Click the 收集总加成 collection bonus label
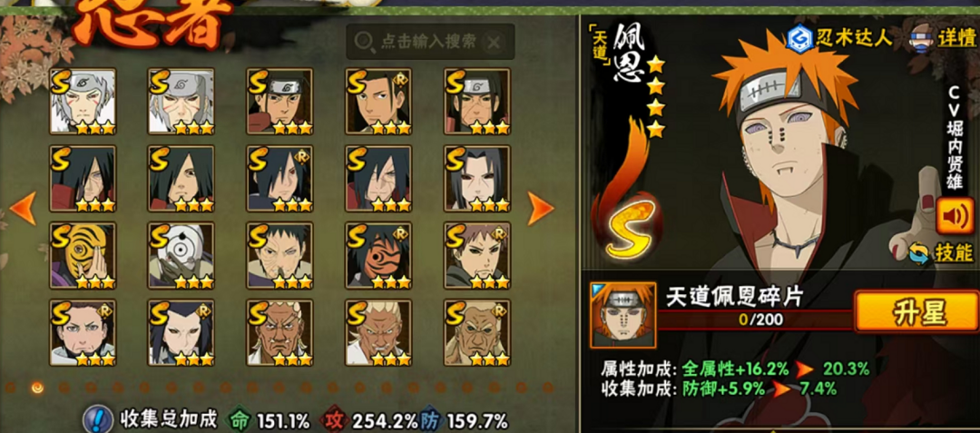 point(168,418)
